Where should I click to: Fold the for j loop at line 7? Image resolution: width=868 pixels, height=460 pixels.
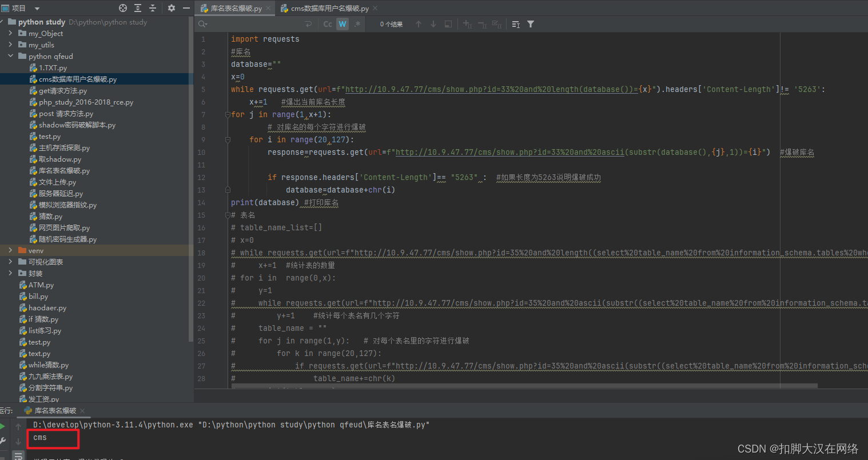[x=228, y=114]
